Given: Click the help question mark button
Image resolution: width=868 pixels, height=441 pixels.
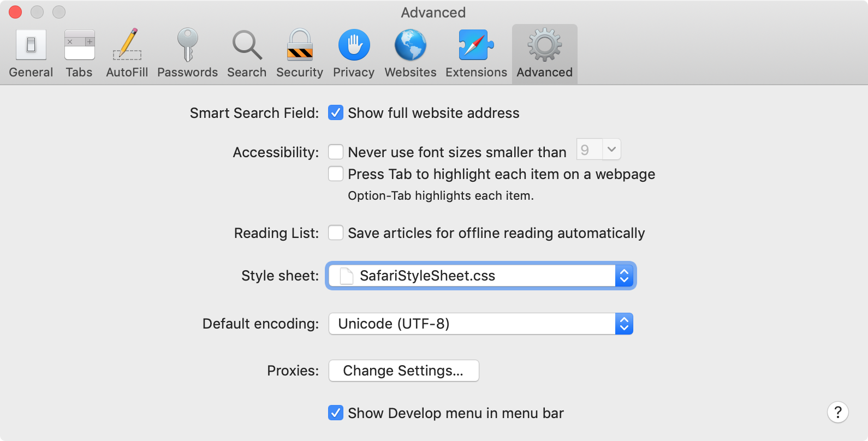Looking at the screenshot, I should coord(837,412).
